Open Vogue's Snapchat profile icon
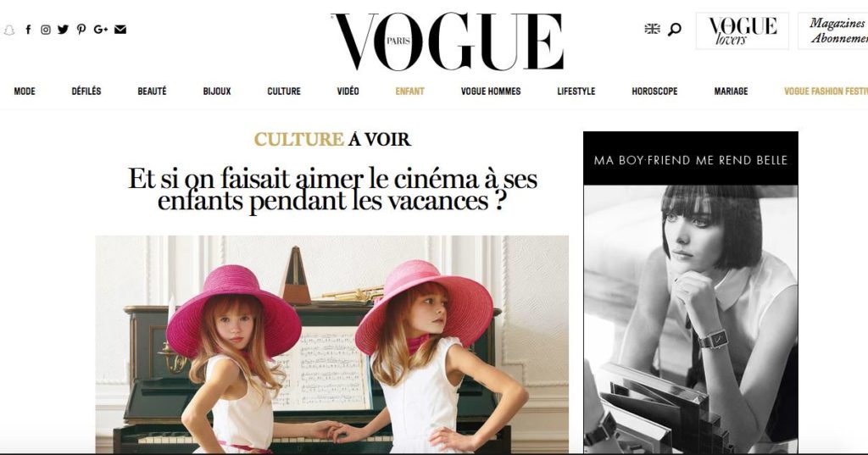Viewport: 868px width, 455px height. coord(8,30)
